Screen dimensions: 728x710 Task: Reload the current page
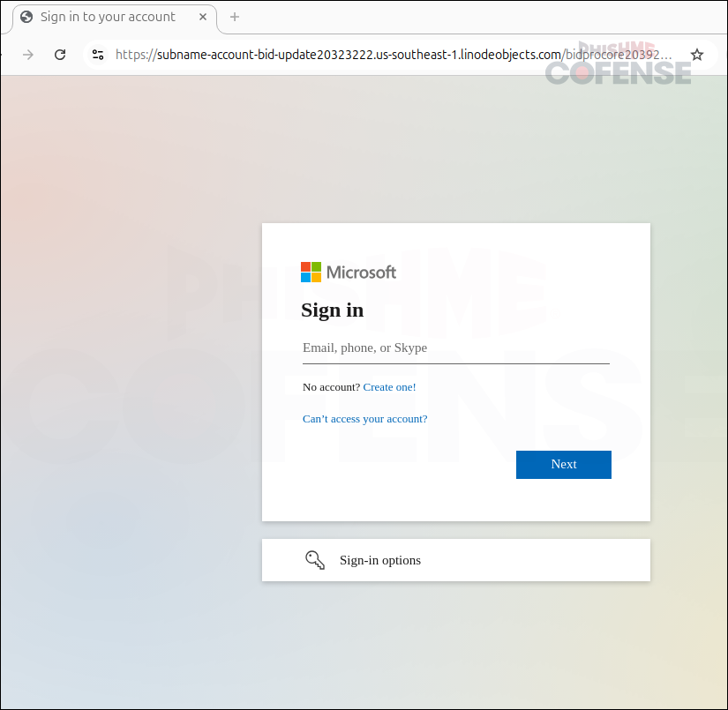point(60,55)
